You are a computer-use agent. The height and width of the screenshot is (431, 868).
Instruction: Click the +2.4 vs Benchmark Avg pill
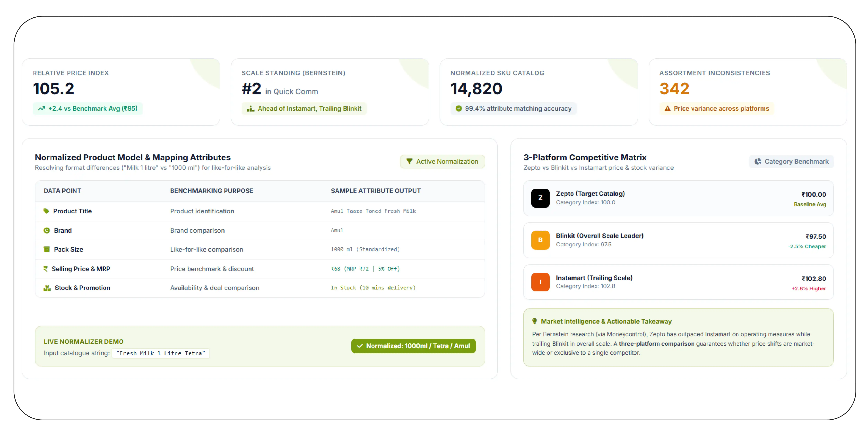(x=88, y=108)
